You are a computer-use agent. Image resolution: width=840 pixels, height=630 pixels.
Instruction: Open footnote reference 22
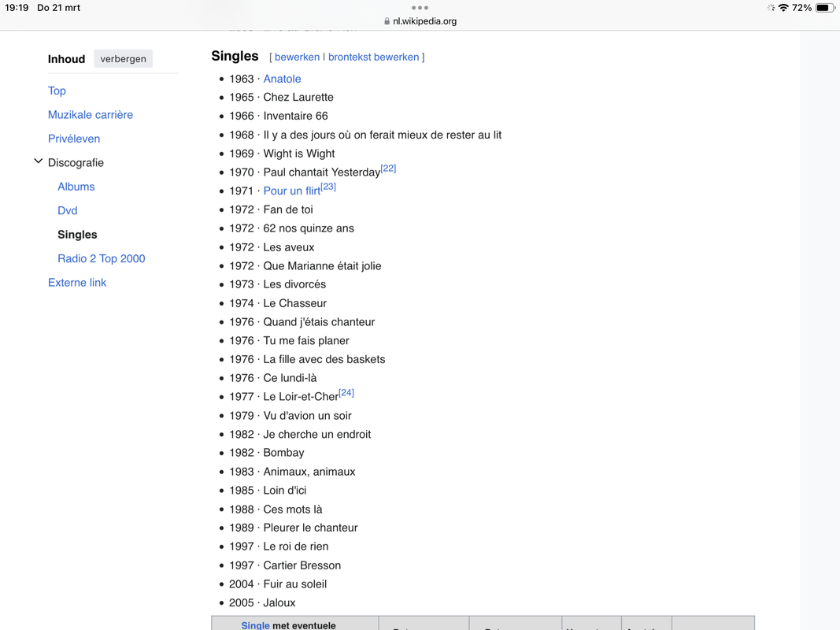388,169
